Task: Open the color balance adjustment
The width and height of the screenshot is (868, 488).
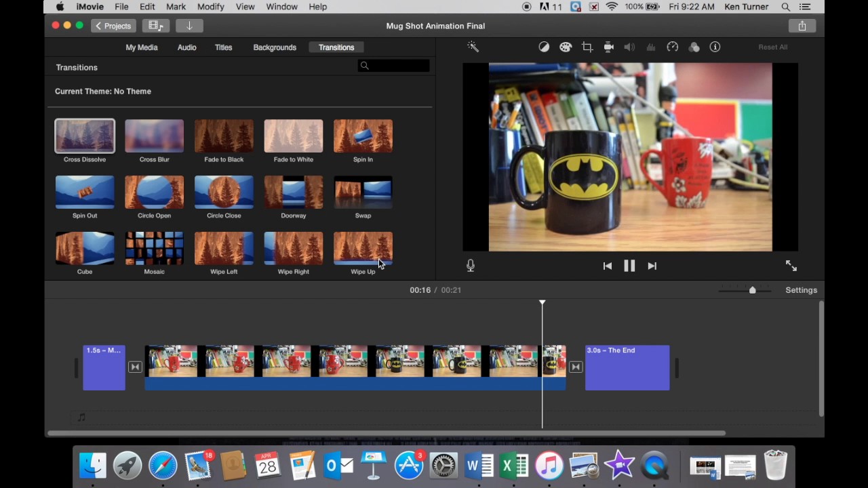Action: point(544,47)
